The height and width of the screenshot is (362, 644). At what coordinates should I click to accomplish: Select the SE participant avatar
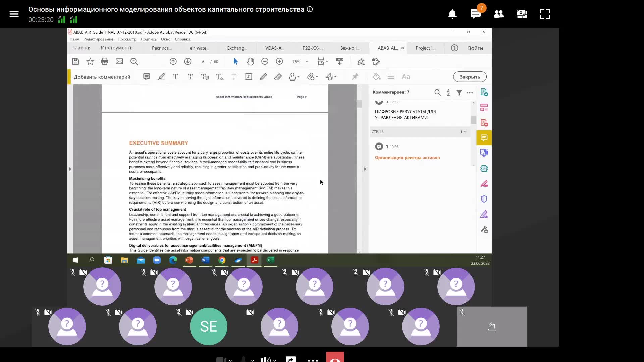pyautogui.click(x=208, y=326)
